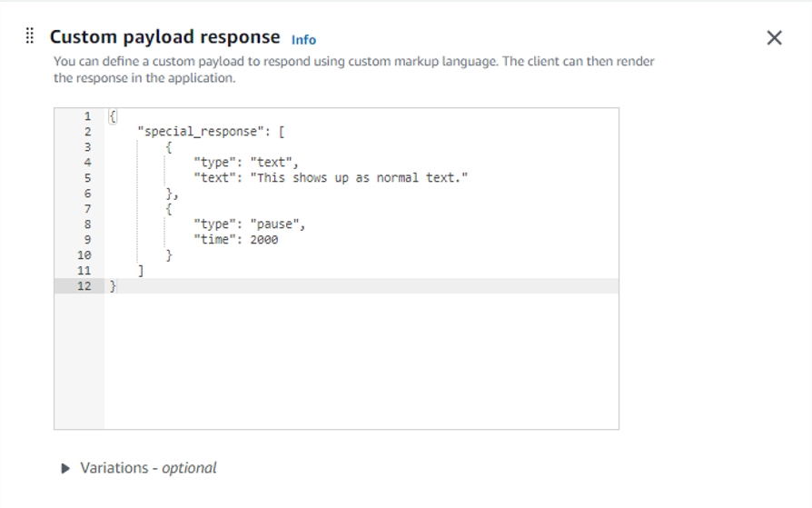The height and width of the screenshot is (508, 812).
Task: Open the Info link next to the title
Action: [303, 39]
